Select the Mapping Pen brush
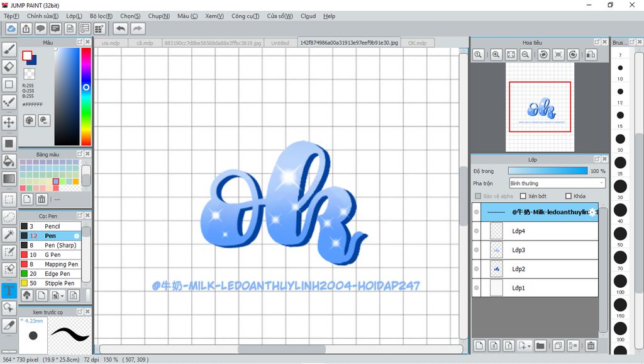The width and height of the screenshot is (644, 364). (50, 264)
